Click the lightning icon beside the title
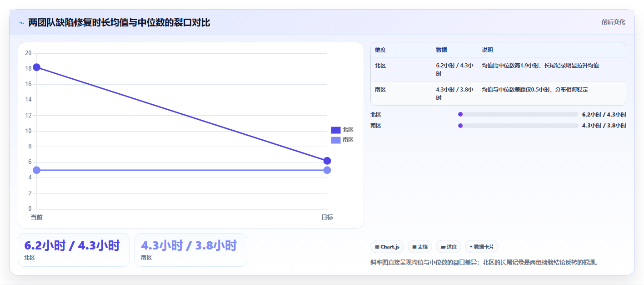Viewport: 644px width, 285px height. 21,23
